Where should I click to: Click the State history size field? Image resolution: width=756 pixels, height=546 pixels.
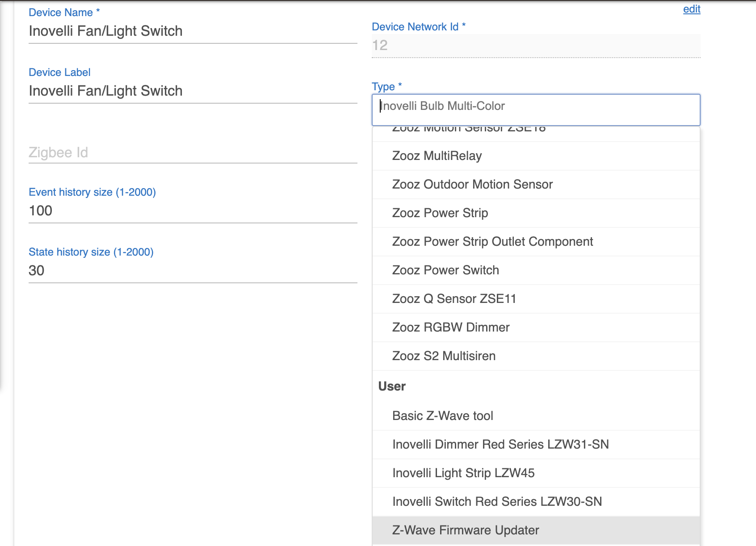coord(193,271)
